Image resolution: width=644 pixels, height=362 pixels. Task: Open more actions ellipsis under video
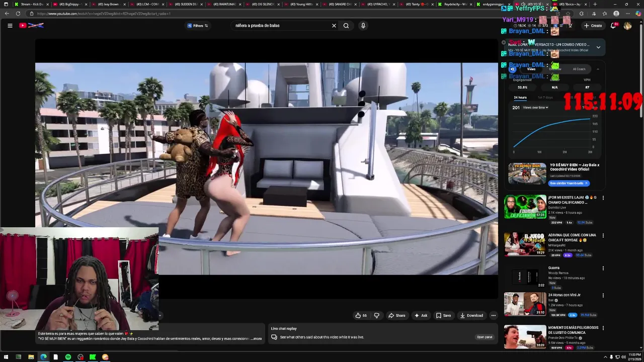493,315
